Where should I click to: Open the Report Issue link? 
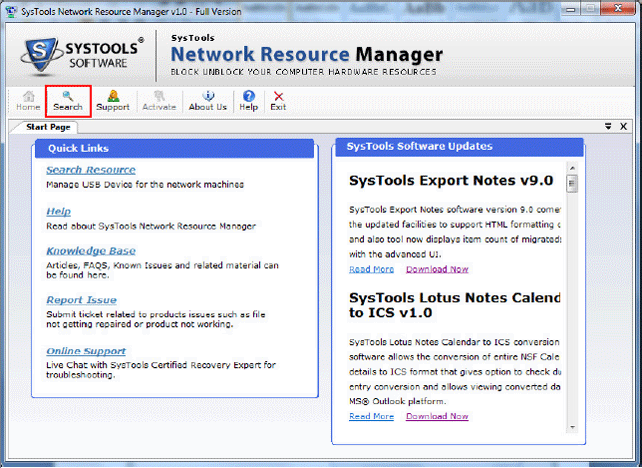tap(81, 300)
